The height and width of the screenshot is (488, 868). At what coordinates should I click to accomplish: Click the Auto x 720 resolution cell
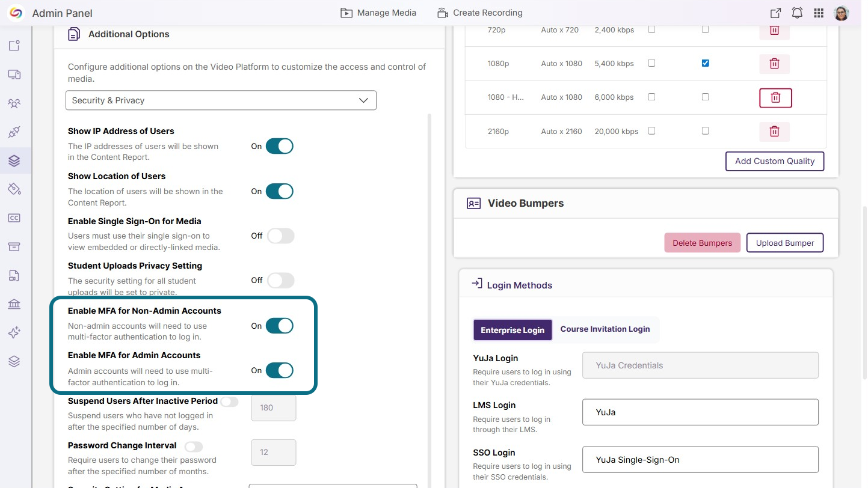click(x=560, y=29)
